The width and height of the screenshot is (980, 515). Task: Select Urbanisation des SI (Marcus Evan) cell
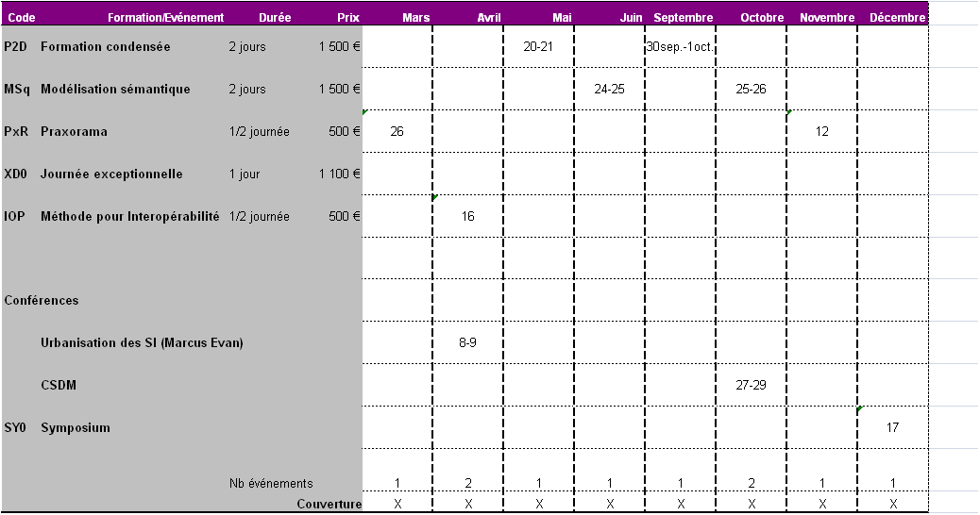pyautogui.click(x=142, y=343)
